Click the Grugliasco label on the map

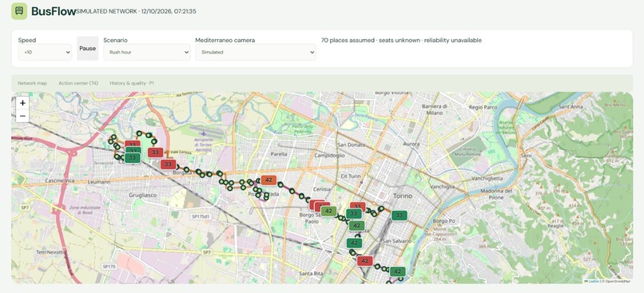pos(142,196)
